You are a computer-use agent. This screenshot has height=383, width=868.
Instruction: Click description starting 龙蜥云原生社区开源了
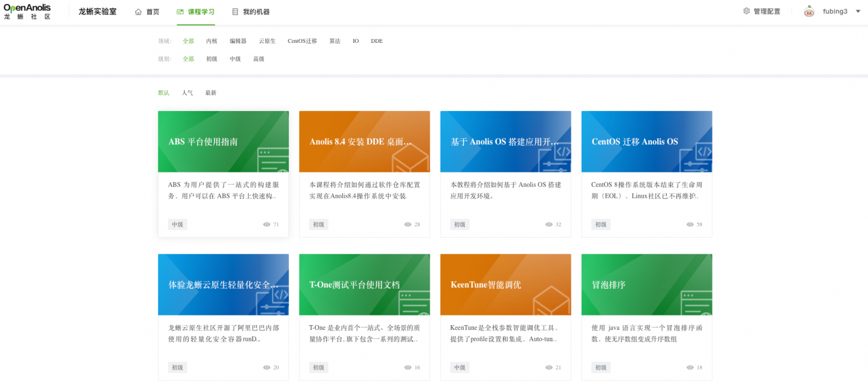point(223,334)
